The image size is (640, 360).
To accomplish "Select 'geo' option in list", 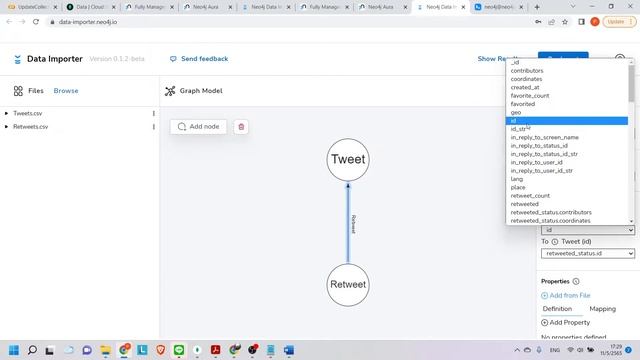I will coord(567,113).
